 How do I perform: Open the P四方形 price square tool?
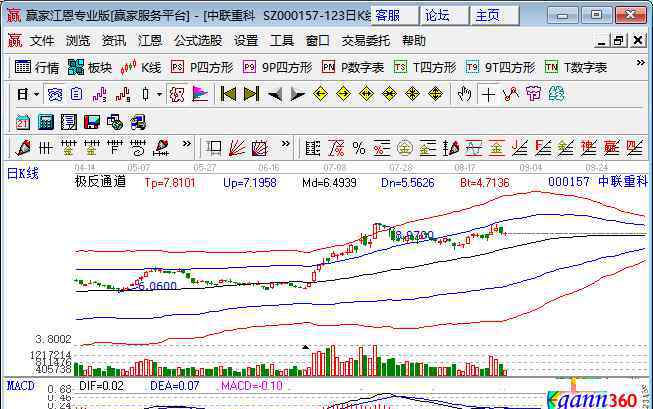point(202,67)
